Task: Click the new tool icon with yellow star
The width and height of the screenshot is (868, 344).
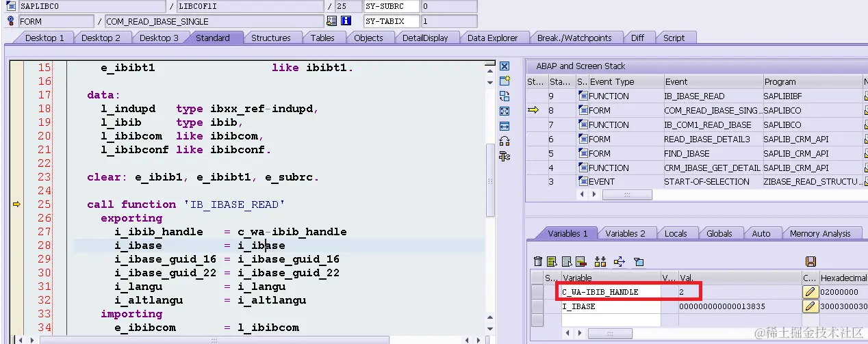Action: 505,81
